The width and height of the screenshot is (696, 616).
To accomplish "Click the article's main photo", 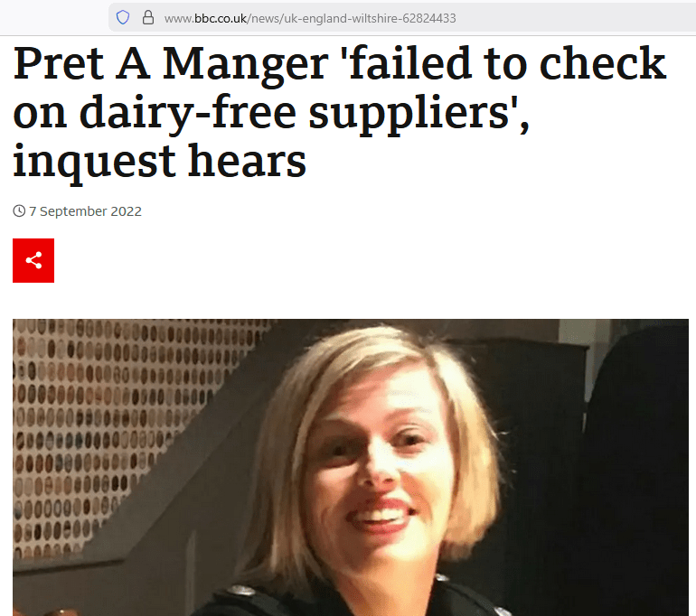I will point(351,467).
